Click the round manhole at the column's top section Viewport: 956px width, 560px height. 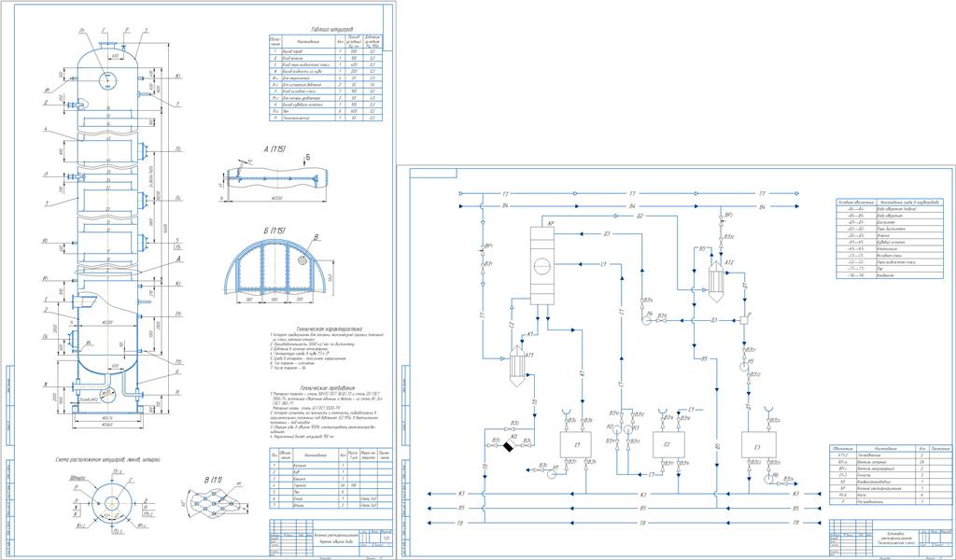click(x=110, y=79)
